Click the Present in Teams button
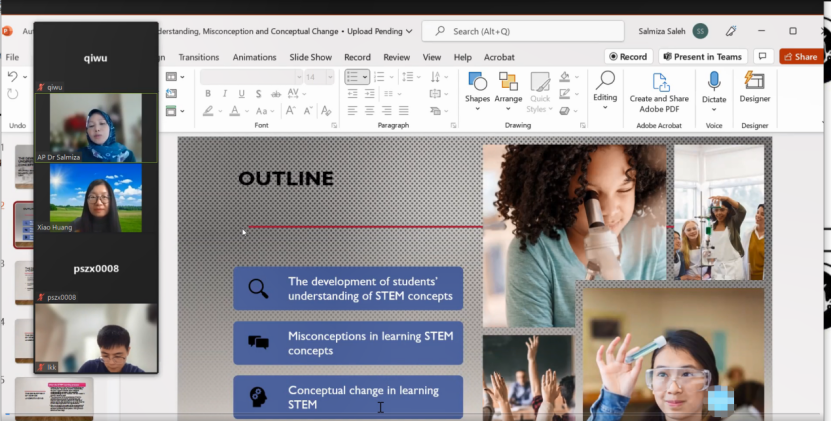 (702, 57)
